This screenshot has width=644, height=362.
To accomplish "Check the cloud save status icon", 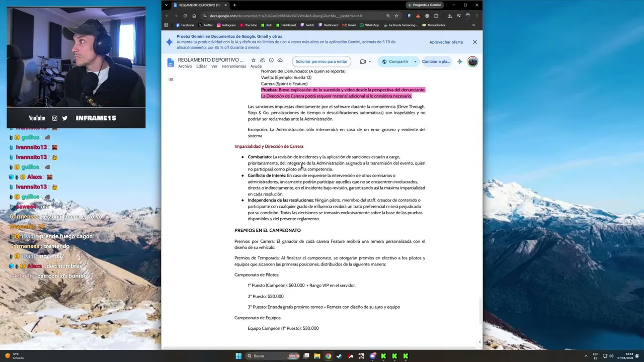I will pyautogui.click(x=280, y=60).
